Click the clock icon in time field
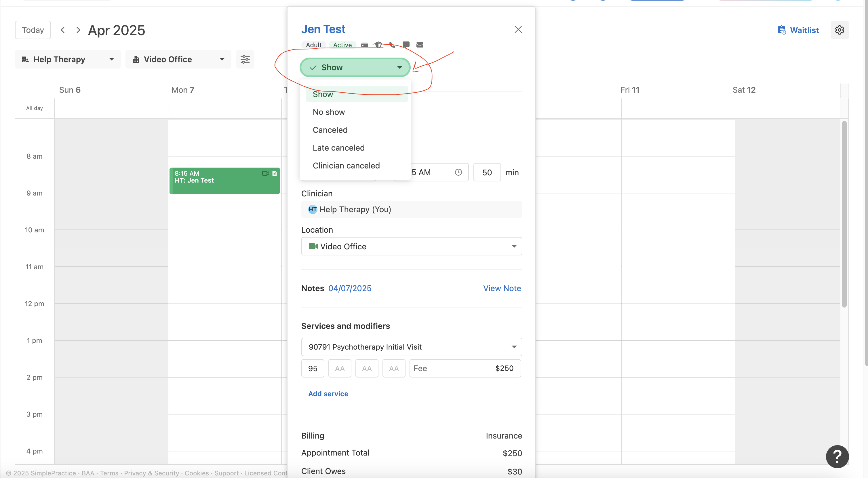The height and width of the screenshot is (478, 868). [458, 172]
